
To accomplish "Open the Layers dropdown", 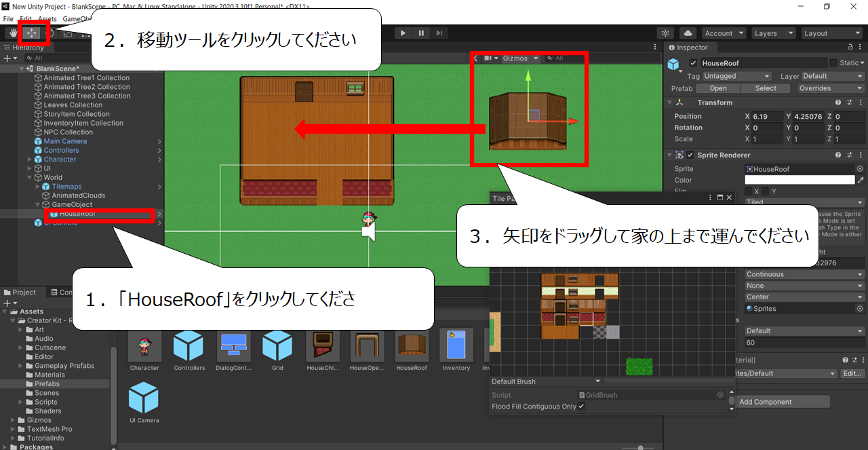I will pos(772,33).
